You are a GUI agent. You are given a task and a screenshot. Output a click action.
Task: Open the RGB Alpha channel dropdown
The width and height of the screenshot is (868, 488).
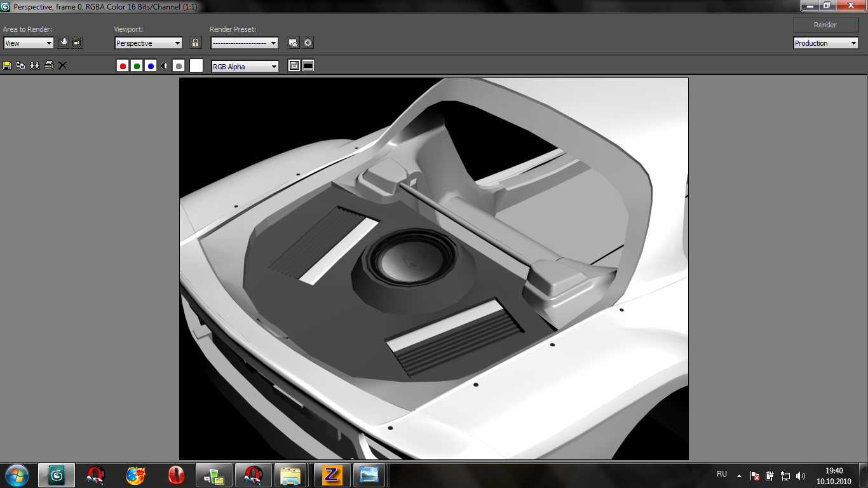click(245, 66)
